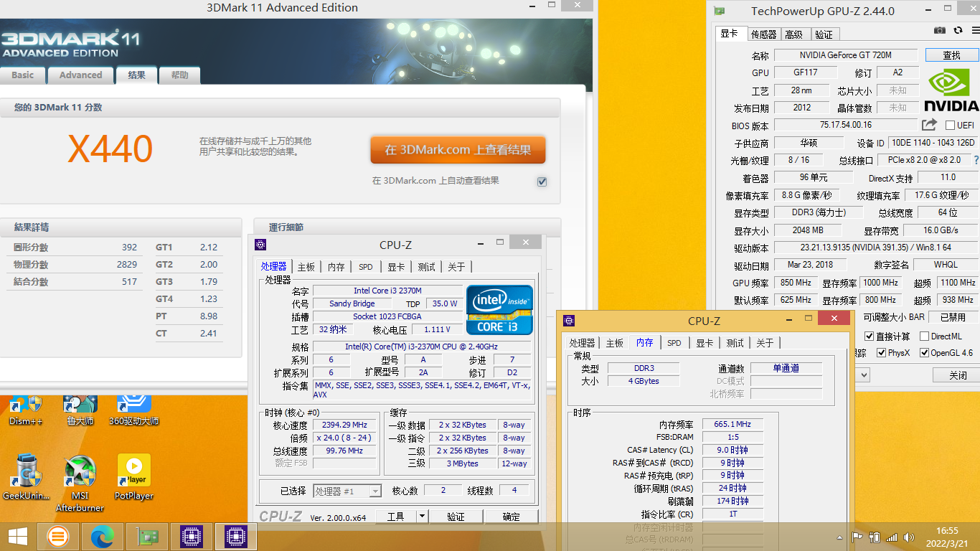Open the 主板 tab in front CPU-Z
This screenshot has width=980, height=551.
tap(614, 343)
